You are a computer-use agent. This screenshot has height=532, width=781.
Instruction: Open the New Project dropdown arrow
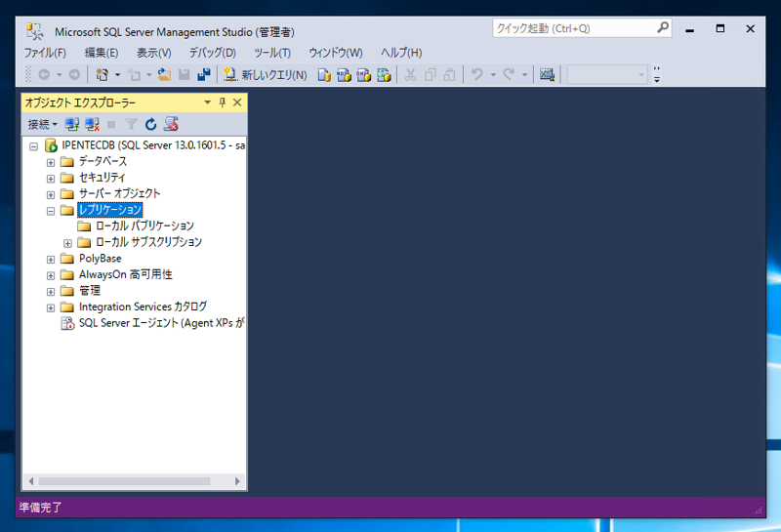[x=117, y=75]
